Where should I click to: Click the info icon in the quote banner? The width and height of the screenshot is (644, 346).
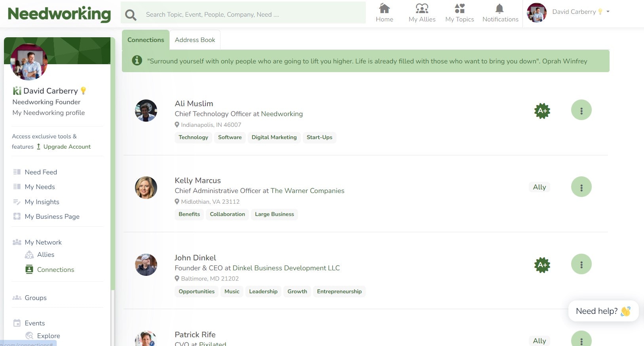pos(137,61)
